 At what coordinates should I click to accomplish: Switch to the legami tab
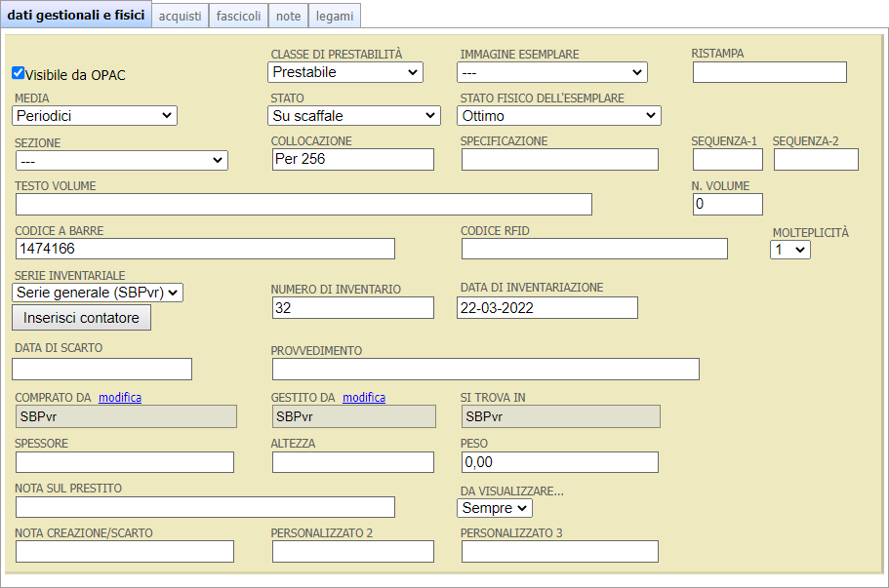click(x=335, y=16)
